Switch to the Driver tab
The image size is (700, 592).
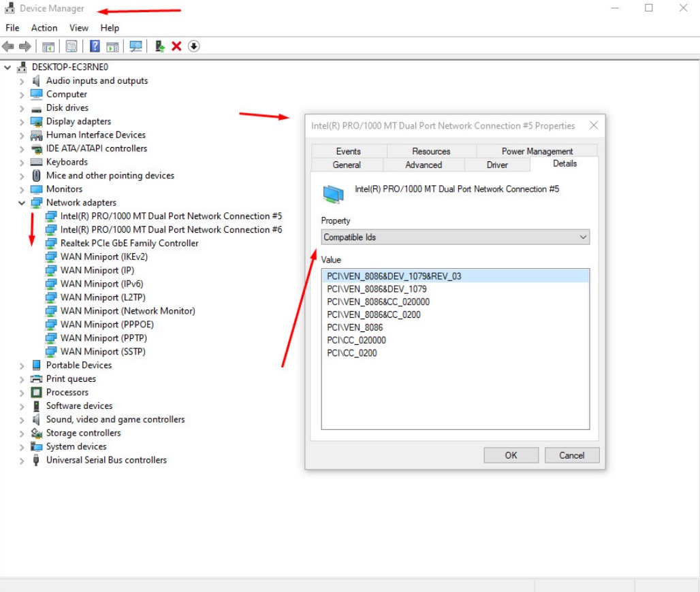click(x=497, y=165)
